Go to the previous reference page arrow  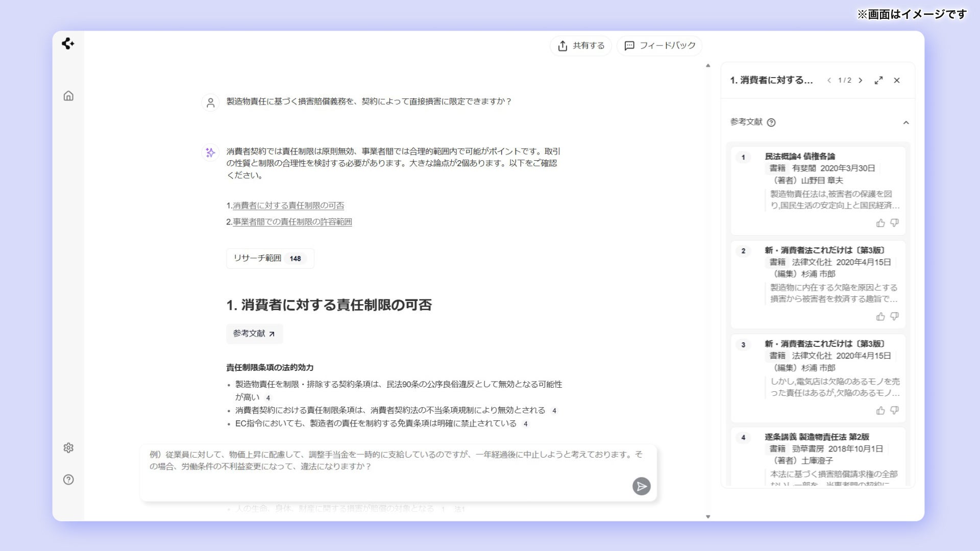click(829, 81)
